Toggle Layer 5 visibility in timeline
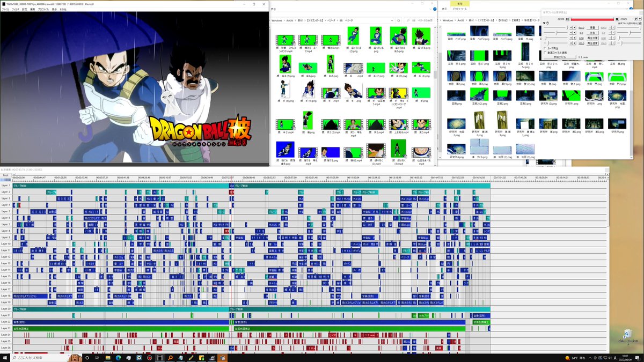Screen dimensions: 644x362 coord(5,211)
